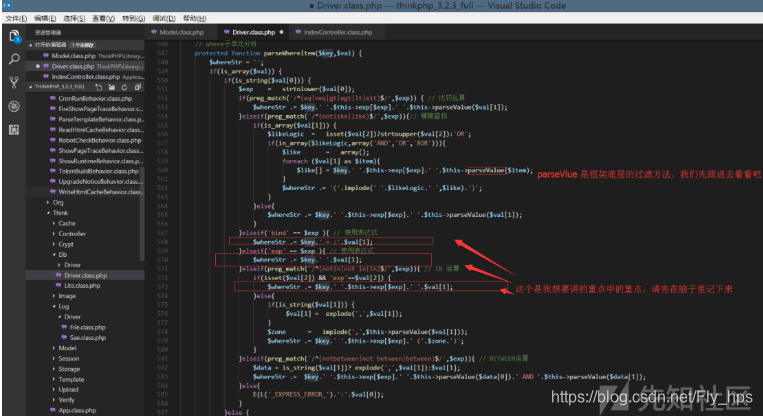Open the Source Control view icon
The height and width of the screenshot is (416, 763).
[14, 83]
